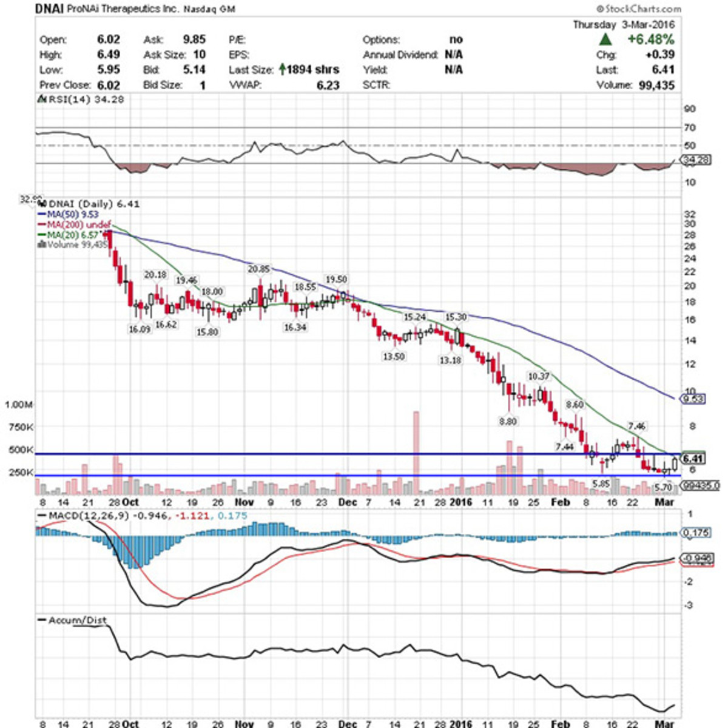
Task: Select the Low value 5.95
Action: (109, 70)
